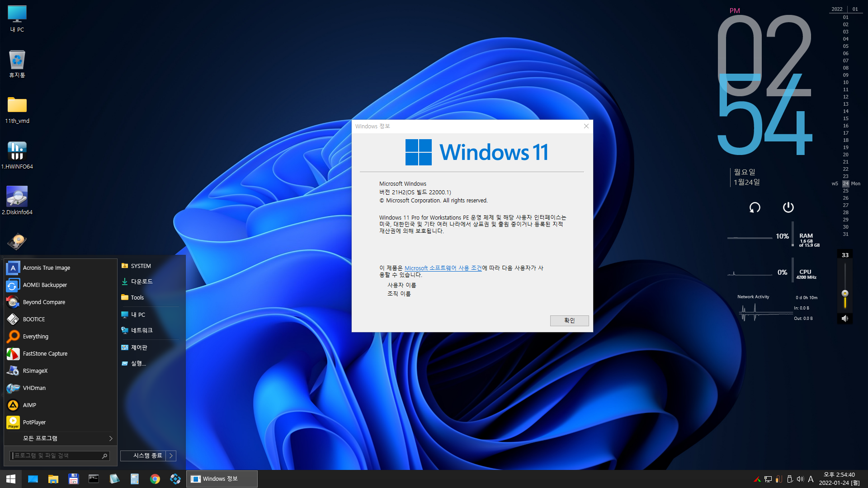868x488 pixels.
Task: Click the hard drive desktop icon below DiskInfo64
Action: click(x=17, y=242)
